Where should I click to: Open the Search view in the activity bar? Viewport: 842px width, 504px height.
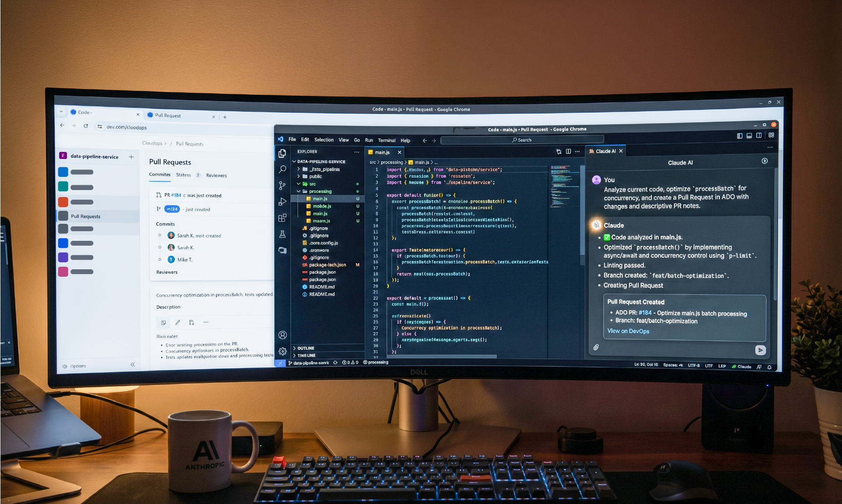click(x=282, y=169)
